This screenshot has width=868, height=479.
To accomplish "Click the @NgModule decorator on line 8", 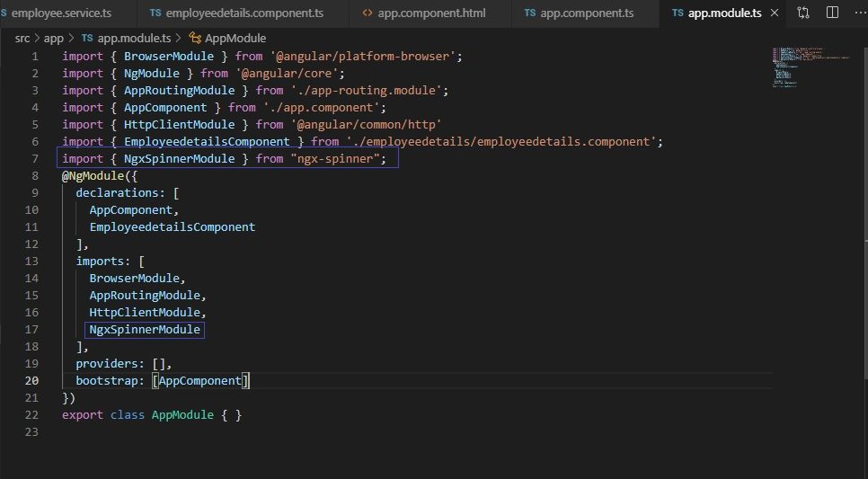I will [x=93, y=175].
